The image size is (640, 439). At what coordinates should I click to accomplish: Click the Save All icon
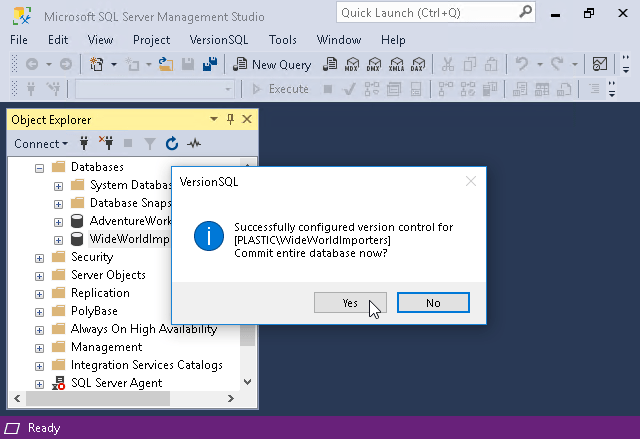(x=210, y=64)
